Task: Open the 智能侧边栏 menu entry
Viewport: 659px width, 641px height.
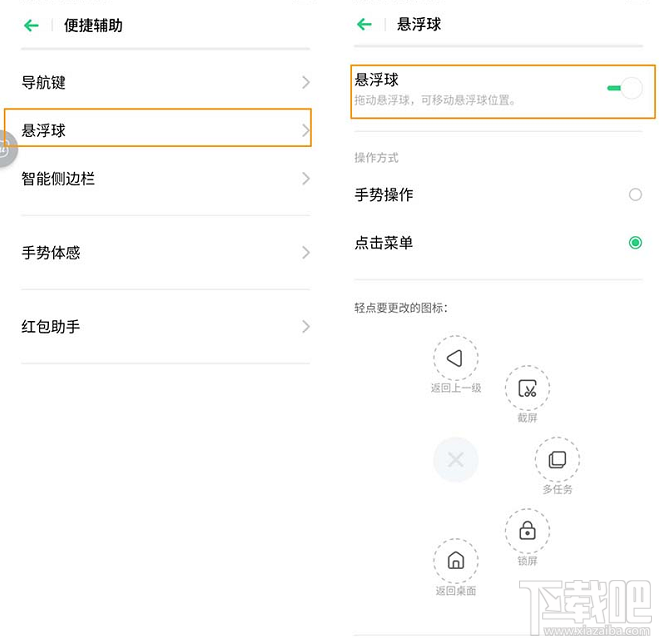Action: tap(166, 179)
